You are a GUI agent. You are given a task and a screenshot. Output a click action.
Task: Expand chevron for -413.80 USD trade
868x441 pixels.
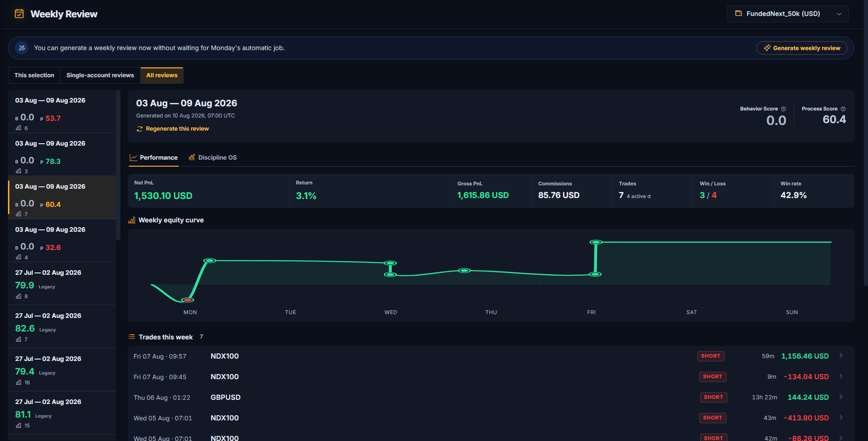click(841, 418)
